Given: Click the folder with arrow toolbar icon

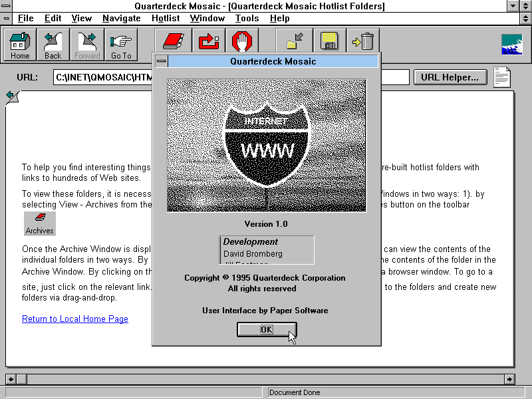Looking at the screenshot, I should (295, 41).
